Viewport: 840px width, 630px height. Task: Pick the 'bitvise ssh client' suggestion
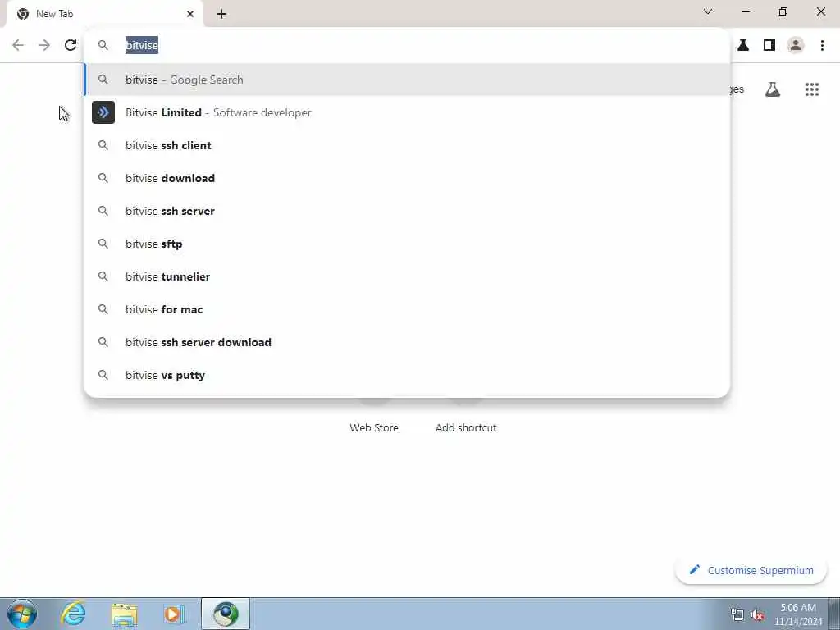[407, 145]
